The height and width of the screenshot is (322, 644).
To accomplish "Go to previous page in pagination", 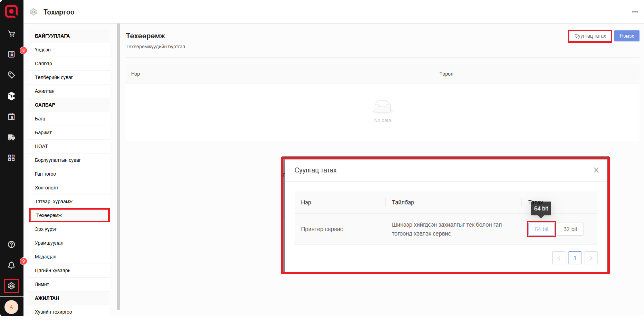I will click(558, 258).
